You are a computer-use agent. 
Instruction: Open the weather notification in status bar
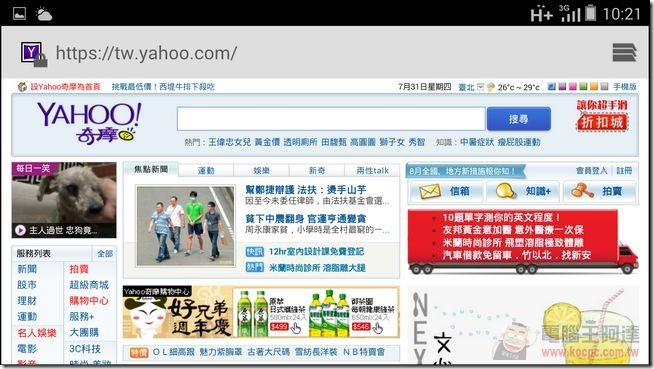(44, 14)
